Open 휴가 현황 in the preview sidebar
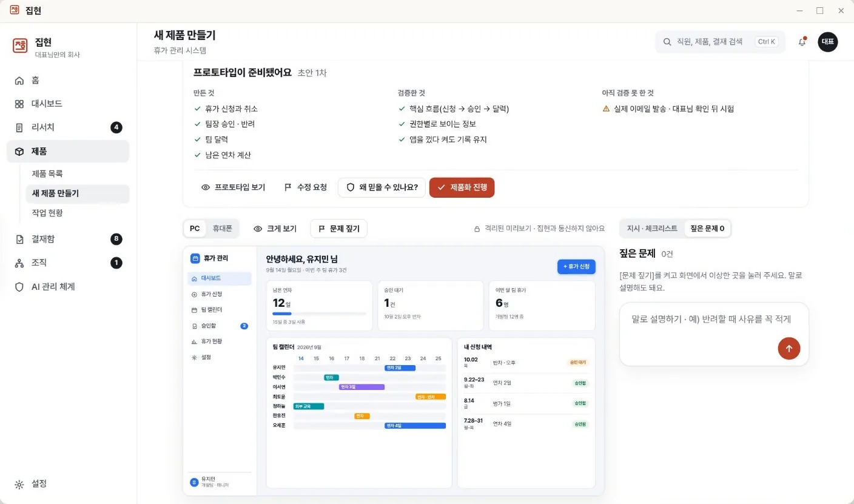Screen dimensions: 854x504 220,341
